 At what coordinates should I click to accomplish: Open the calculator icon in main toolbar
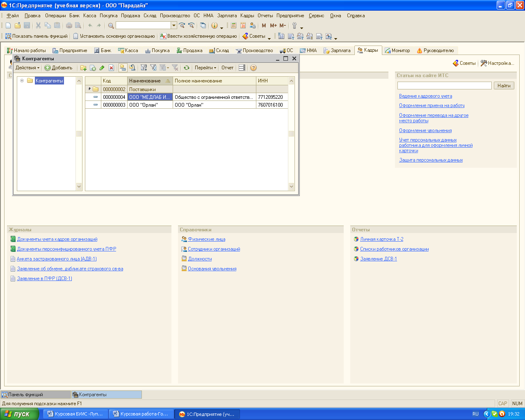point(233,25)
